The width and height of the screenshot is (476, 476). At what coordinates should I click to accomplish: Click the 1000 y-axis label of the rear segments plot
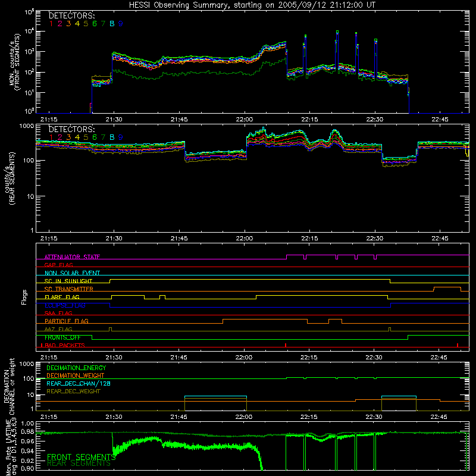point(26,126)
